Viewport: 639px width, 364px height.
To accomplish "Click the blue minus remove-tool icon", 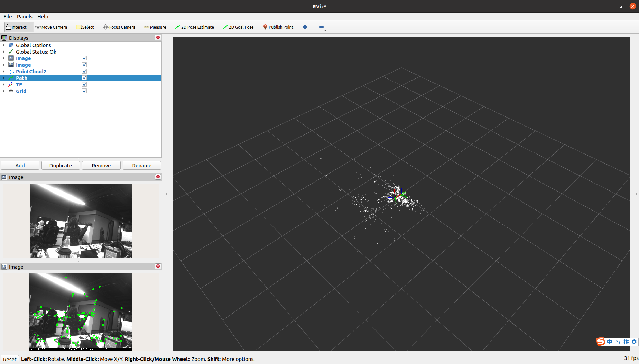I will (x=322, y=27).
